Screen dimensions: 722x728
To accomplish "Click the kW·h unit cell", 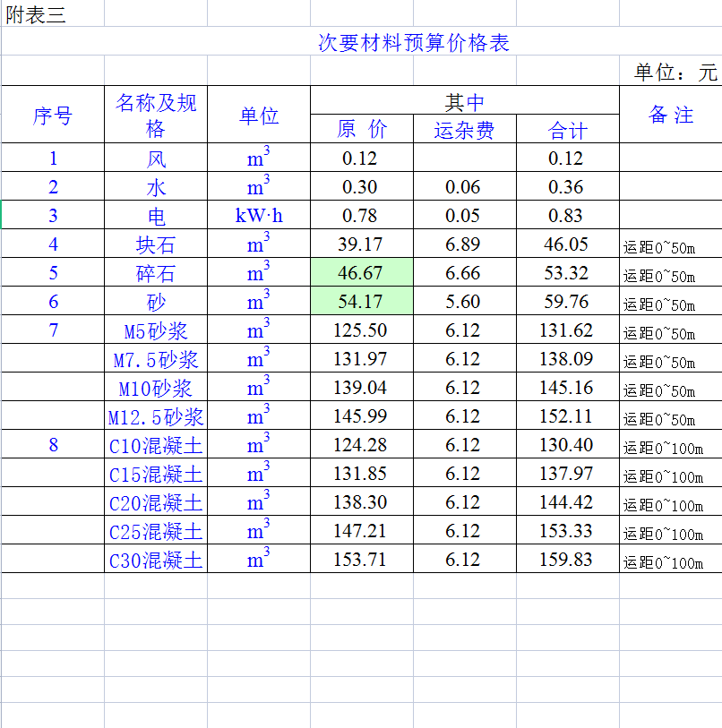I will point(259,215).
